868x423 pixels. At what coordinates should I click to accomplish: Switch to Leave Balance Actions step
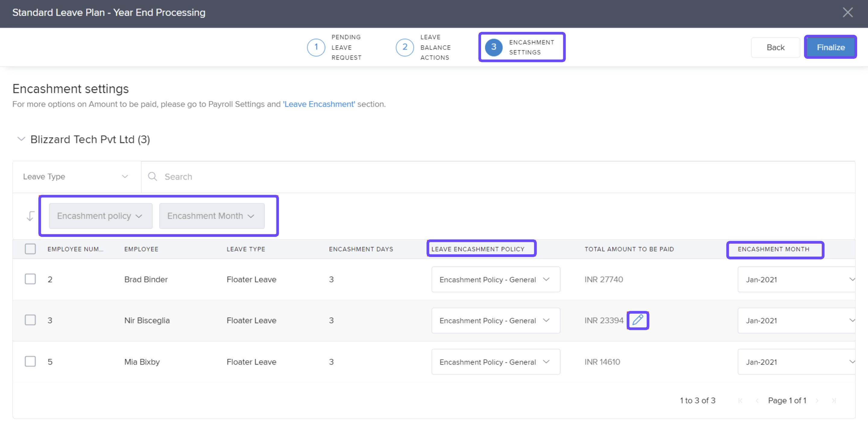point(423,47)
